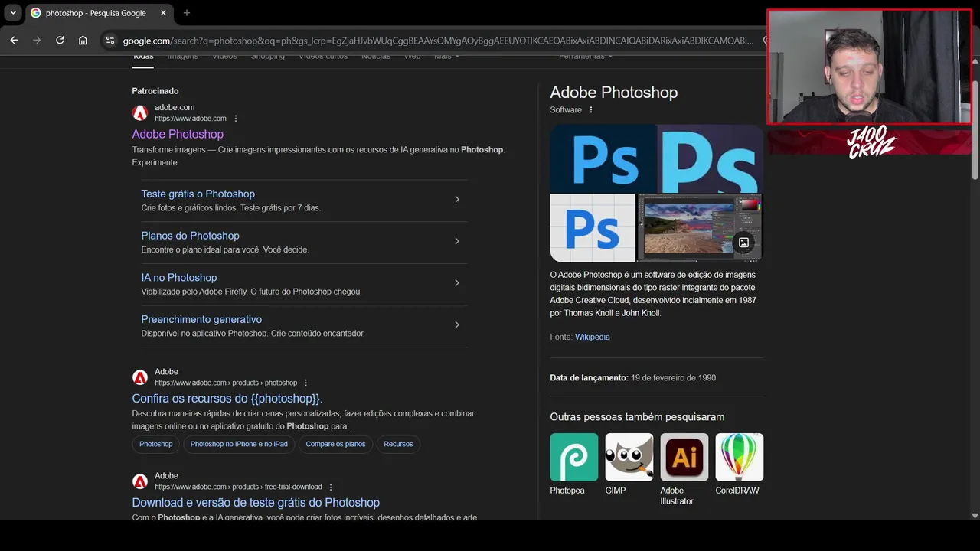Expand chevron on 'Planos do Photoshop' row

tap(457, 241)
